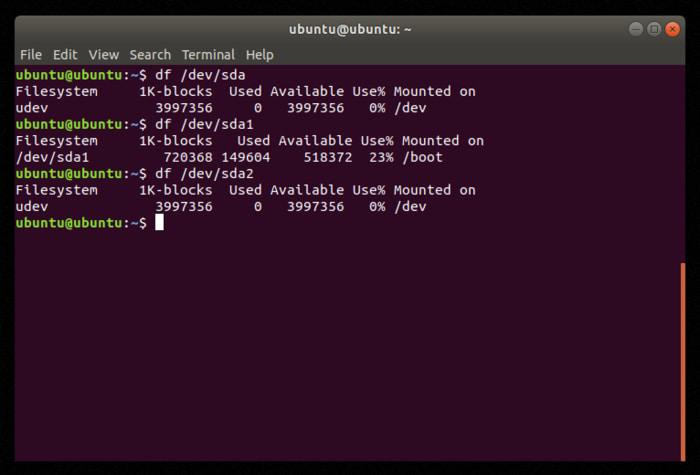The width and height of the screenshot is (700, 475).
Task: Click 'Filesystem' header above the /dev/sda1 row
Action: tap(56, 141)
